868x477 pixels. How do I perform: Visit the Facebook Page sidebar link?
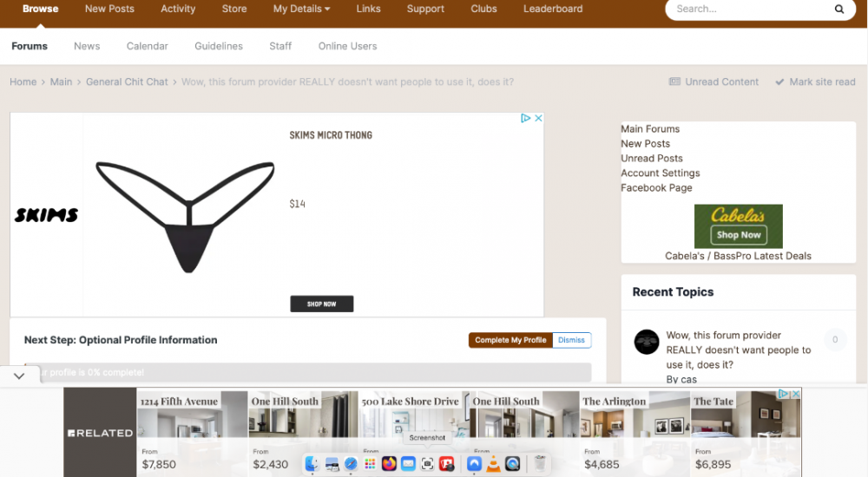(x=656, y=187)
